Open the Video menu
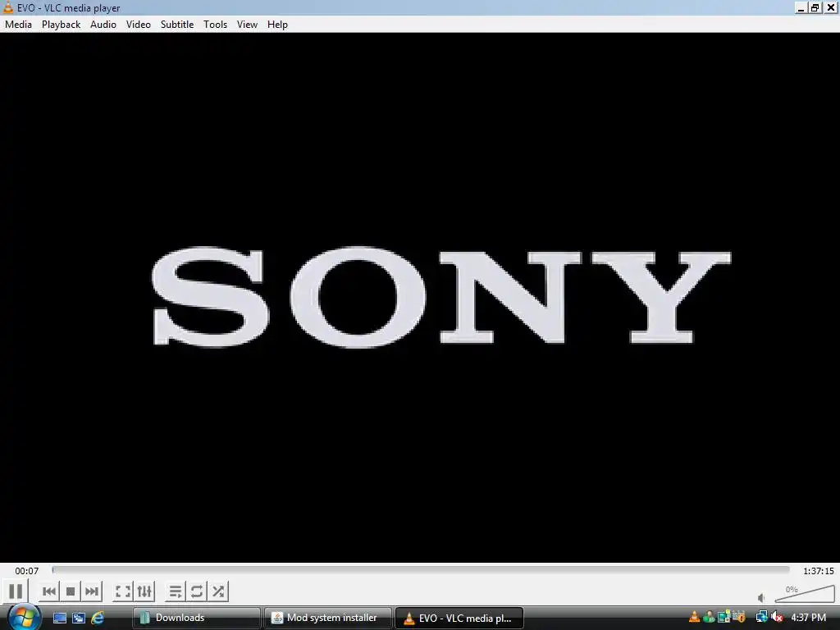Viewport: 840px width, 630px height. 138,25
